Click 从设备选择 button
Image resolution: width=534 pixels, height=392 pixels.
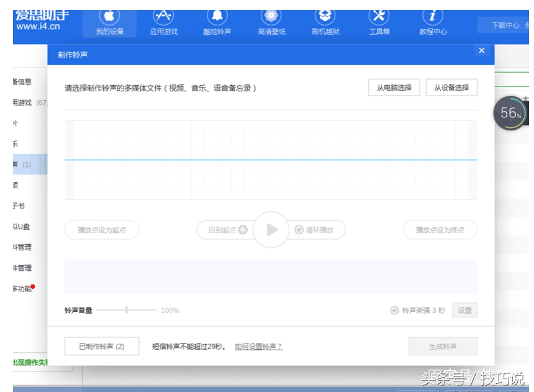(451, 88)
